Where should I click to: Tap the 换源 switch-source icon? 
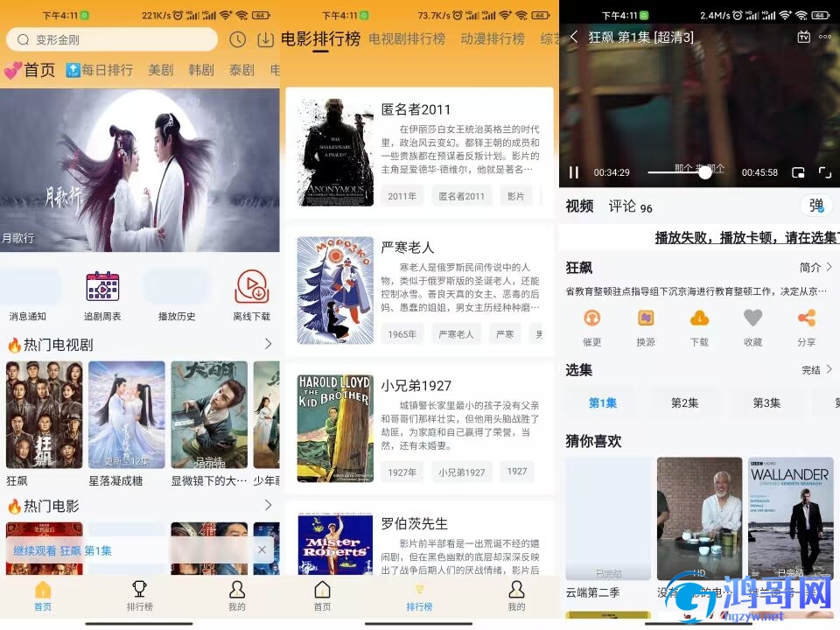pos(646,318)
